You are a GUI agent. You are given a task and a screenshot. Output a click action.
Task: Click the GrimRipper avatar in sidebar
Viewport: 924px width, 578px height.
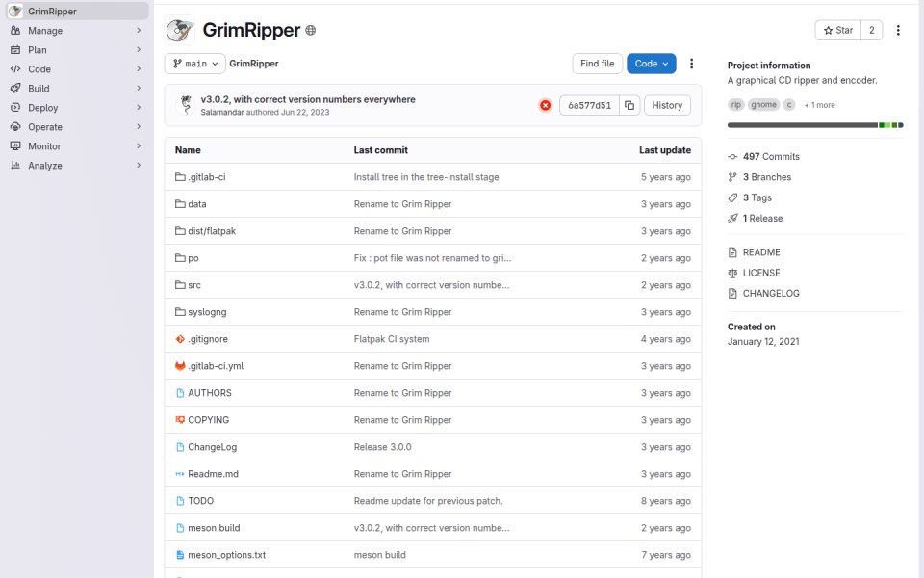coord(15,12)
